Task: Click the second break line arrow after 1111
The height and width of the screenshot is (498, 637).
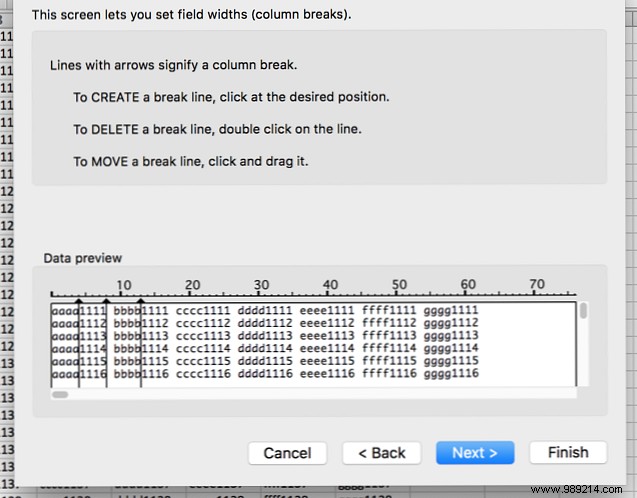Action: (107, 300)
